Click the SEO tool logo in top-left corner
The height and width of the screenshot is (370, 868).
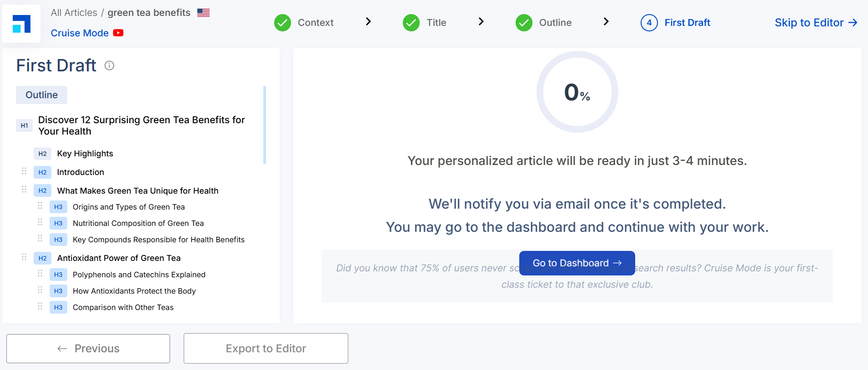click(21, 24)
